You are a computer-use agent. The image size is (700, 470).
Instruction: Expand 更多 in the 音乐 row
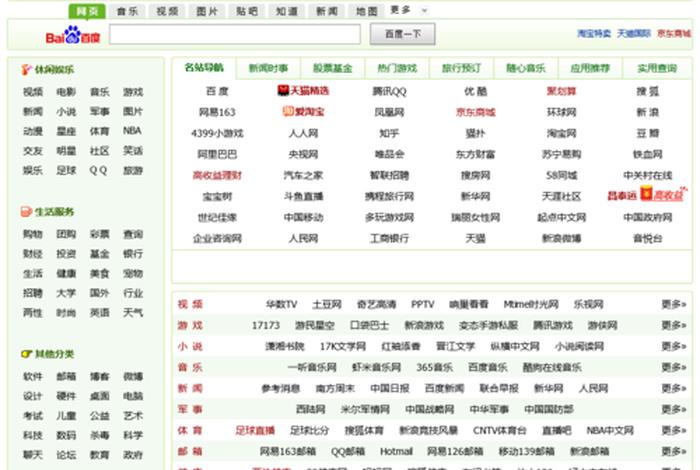pyautogui.click(x=674, y=367)
